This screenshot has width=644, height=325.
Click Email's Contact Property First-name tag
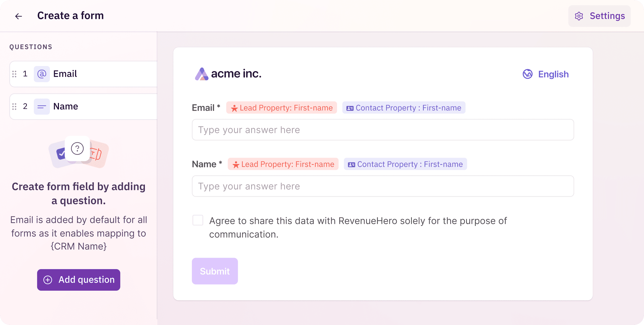(x=404, y=108)
